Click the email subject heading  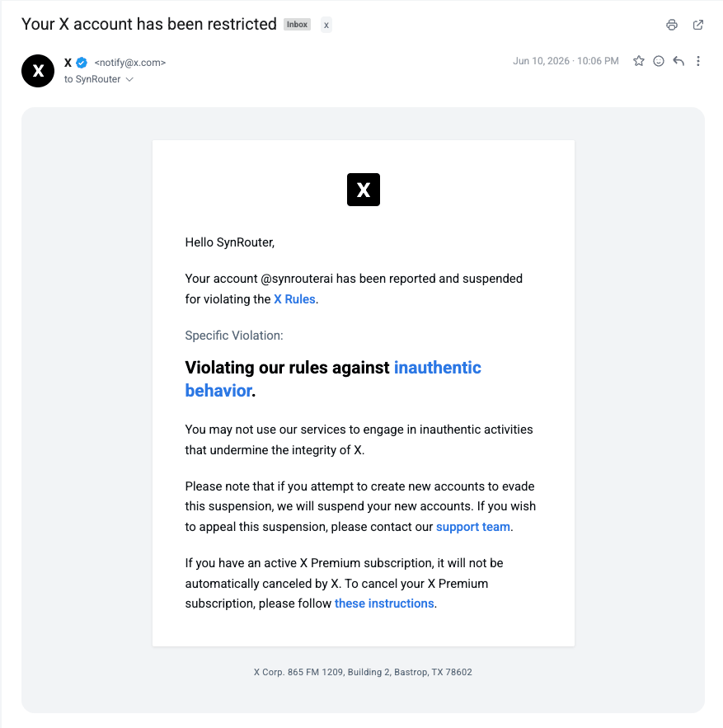149,24
